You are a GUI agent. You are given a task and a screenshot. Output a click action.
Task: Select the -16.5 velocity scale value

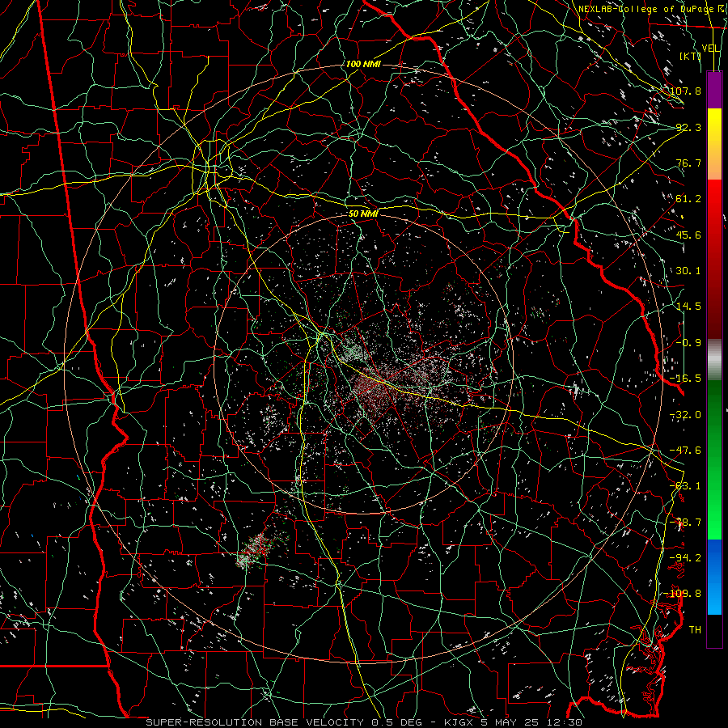point(685,379)
